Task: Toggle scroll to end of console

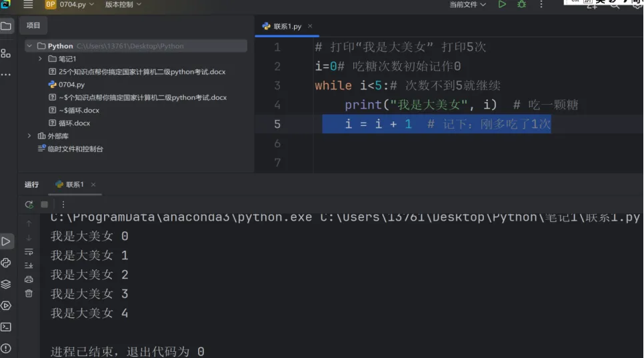Action: pos(29,265)
